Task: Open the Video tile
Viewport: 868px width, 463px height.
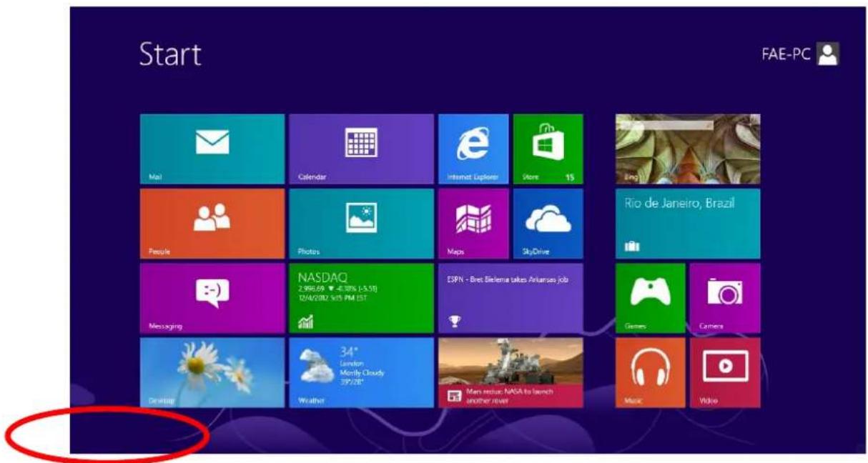Action: [726, 372]
